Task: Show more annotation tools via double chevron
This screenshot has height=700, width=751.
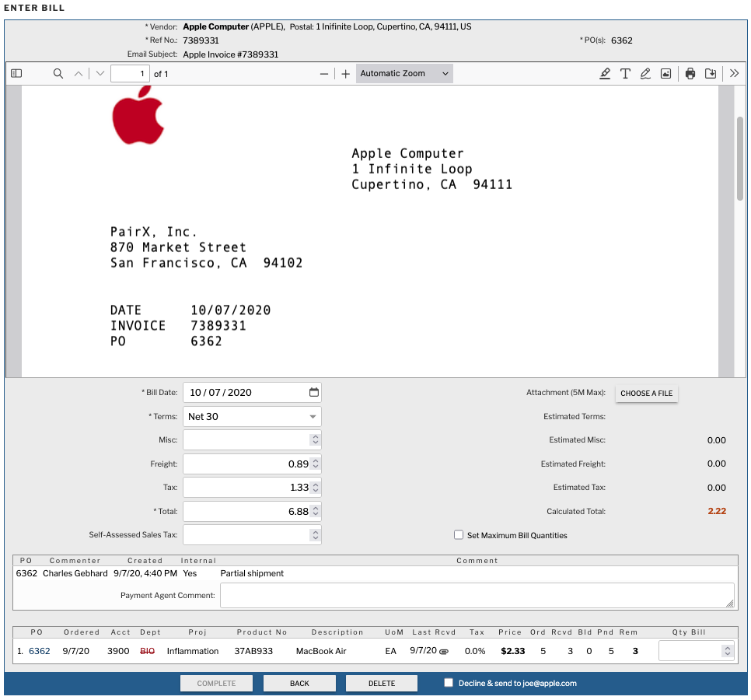Action: (734, 72)
